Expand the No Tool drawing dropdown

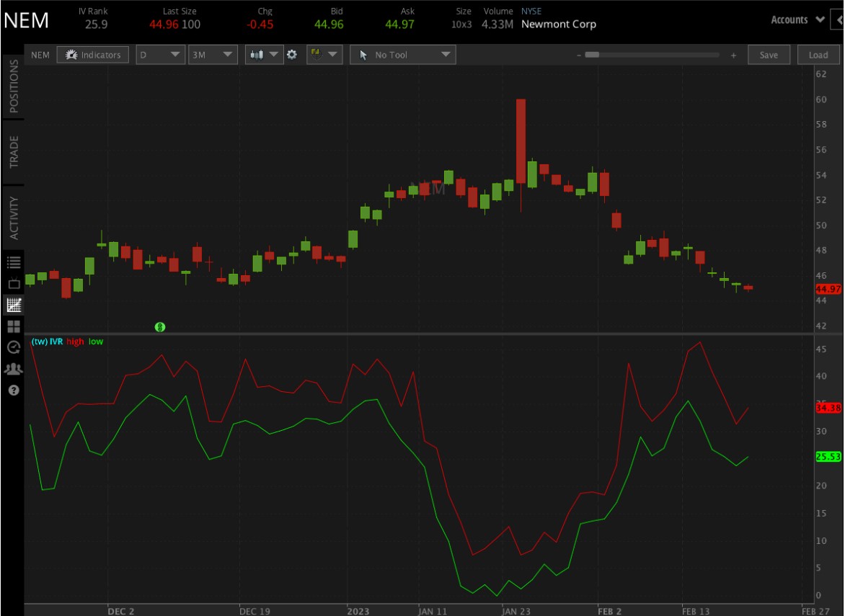click(403, 55)
